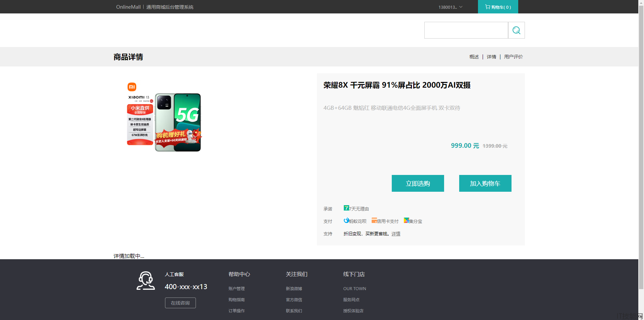Click the 4GB+64GB product description text
The image size is (644, 320).
pos(392,108)
